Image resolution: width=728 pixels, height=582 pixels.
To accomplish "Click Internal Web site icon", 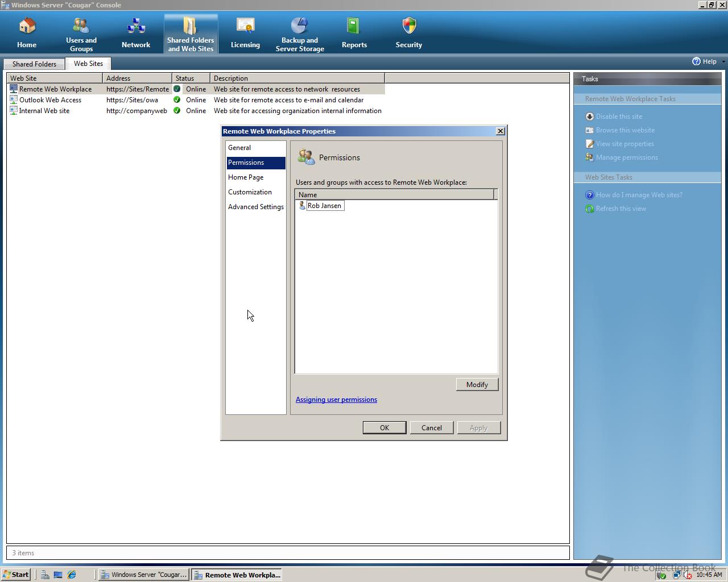I will (x=14, y=110).
